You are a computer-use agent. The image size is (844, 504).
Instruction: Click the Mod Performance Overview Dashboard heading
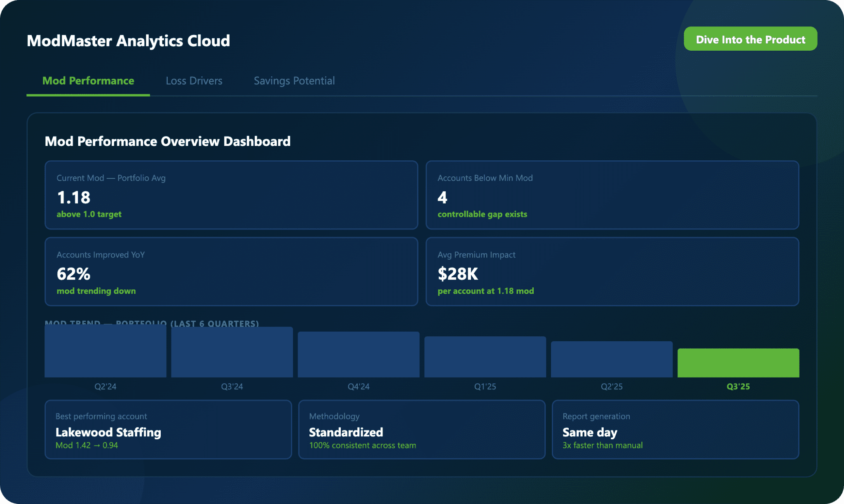pyautogui.click(x=167, y=141)
